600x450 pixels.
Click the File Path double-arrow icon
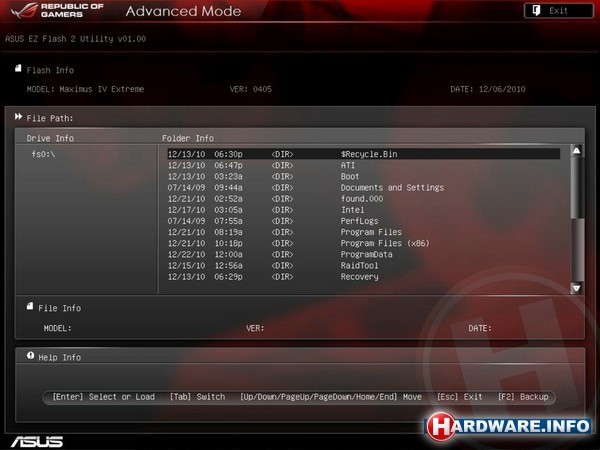pos(18,116)
